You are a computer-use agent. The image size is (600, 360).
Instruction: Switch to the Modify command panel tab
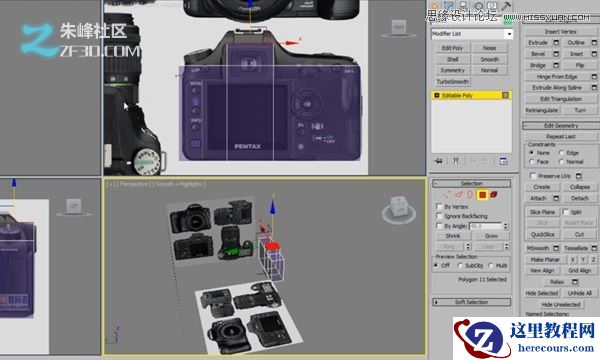[449, 5]
